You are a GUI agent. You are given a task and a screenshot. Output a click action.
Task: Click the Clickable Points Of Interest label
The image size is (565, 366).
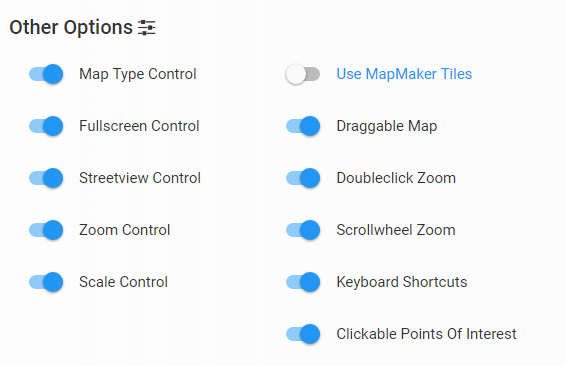pos(426,334)
